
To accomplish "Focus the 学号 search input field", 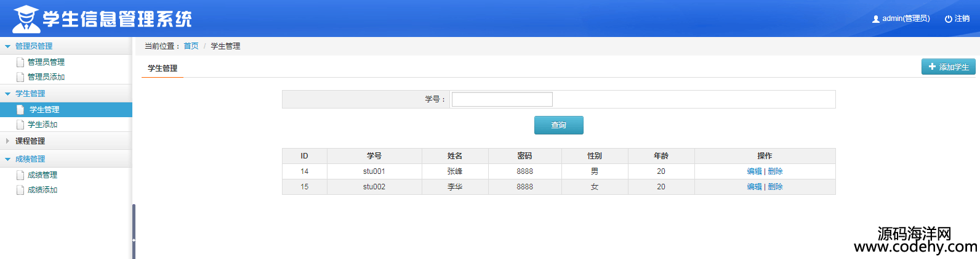I will 502,99.
